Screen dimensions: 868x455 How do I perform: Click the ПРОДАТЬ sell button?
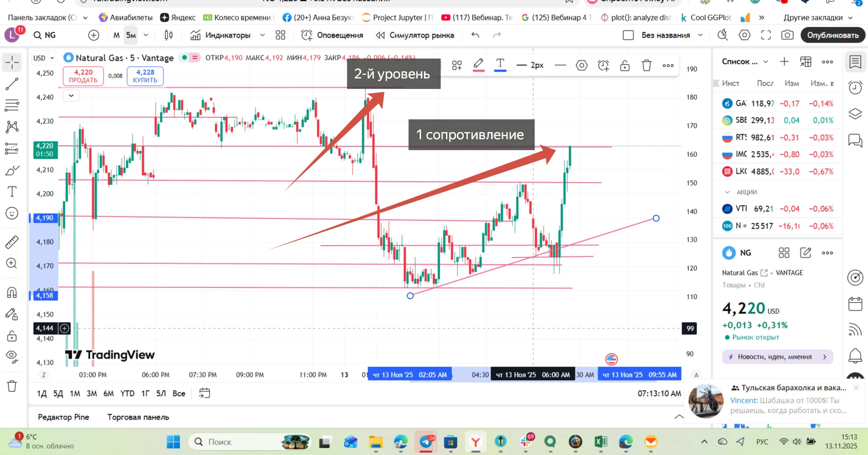83,76
